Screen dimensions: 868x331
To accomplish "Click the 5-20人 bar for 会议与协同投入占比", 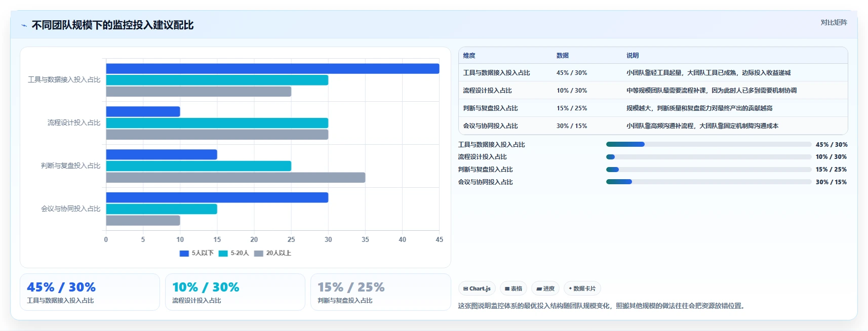I will coord(162,209).
